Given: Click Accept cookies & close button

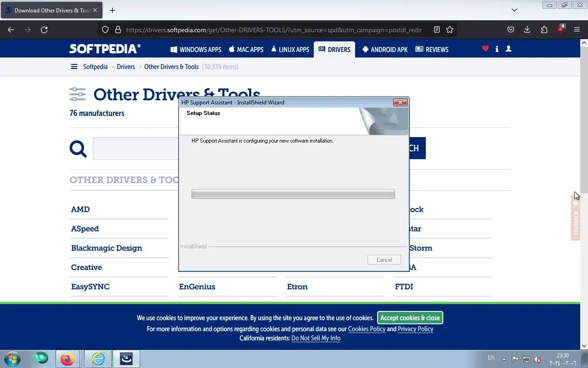Looking at the screenshot, I should coord(410,318).
